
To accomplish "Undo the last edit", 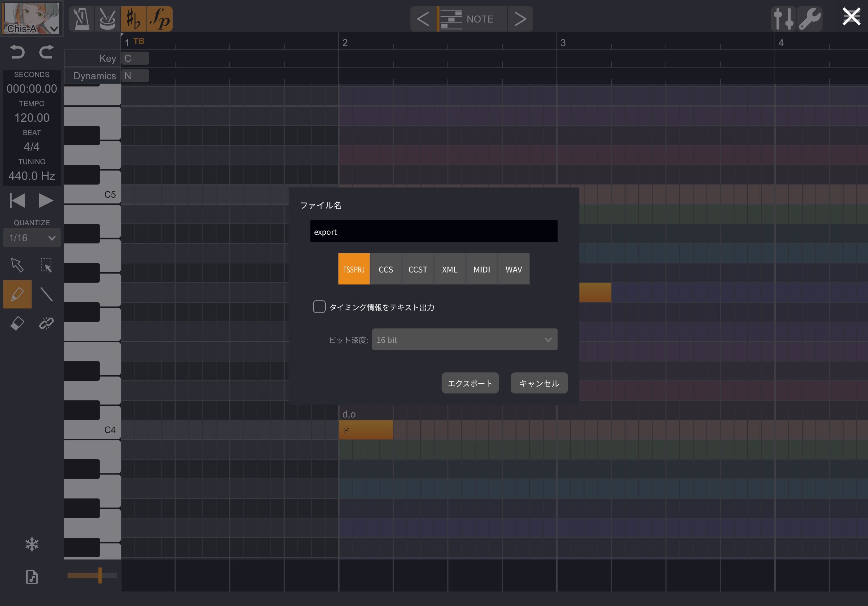I will tap(17, 52).
